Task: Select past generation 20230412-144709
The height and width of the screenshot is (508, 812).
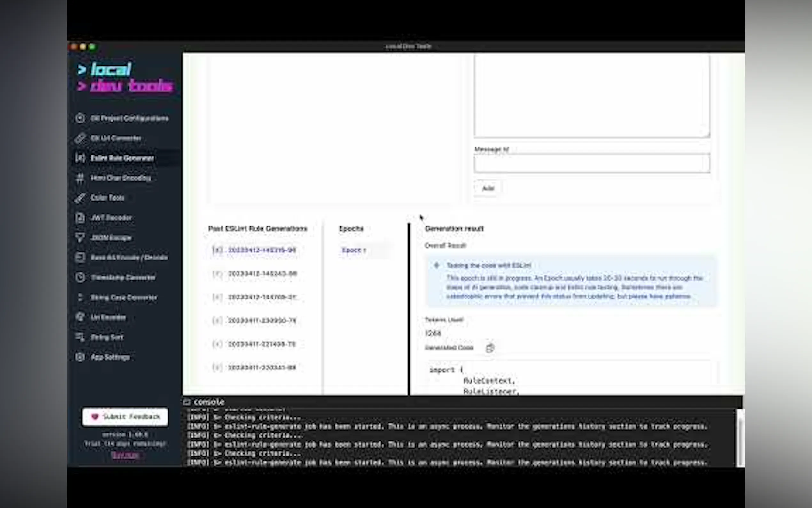Action: point(262,297)
